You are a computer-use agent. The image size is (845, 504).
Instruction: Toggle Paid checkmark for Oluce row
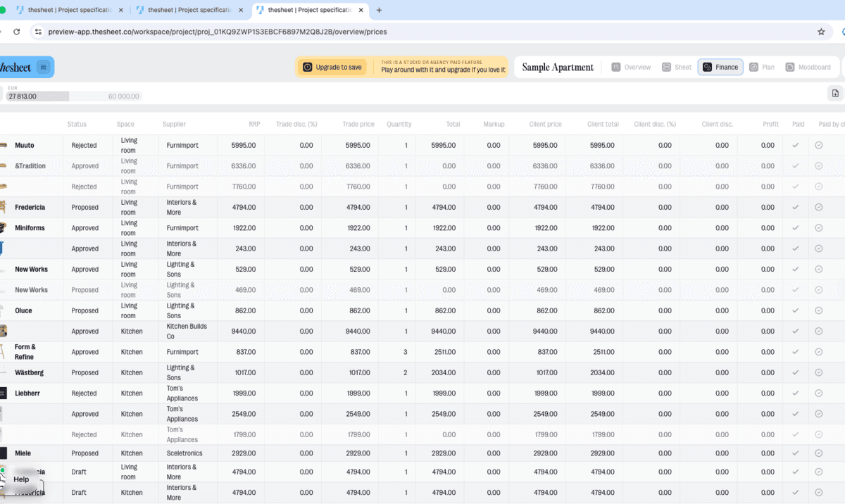(795, 310)
